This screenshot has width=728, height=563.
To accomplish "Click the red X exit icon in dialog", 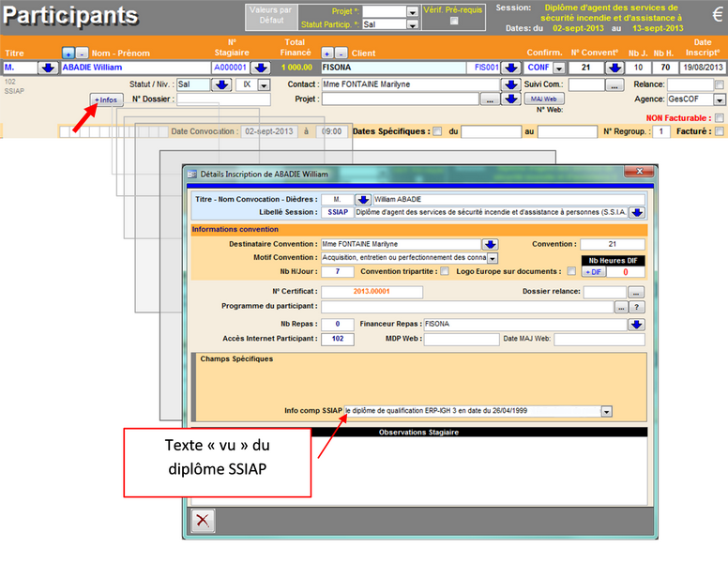I will (202, 520).
